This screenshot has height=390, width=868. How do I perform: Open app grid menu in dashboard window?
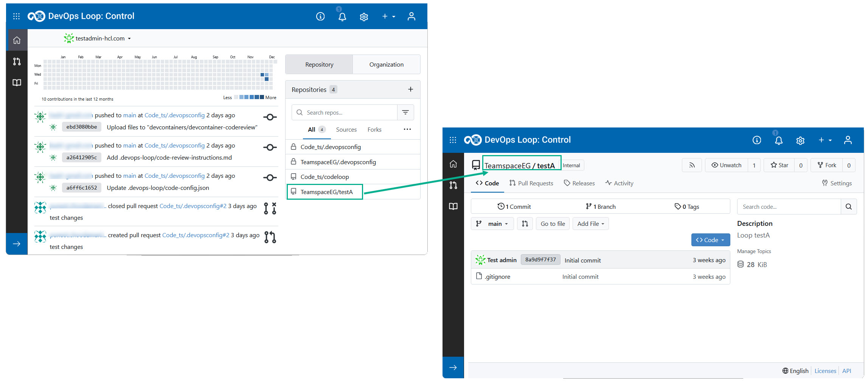coord(16,16)
